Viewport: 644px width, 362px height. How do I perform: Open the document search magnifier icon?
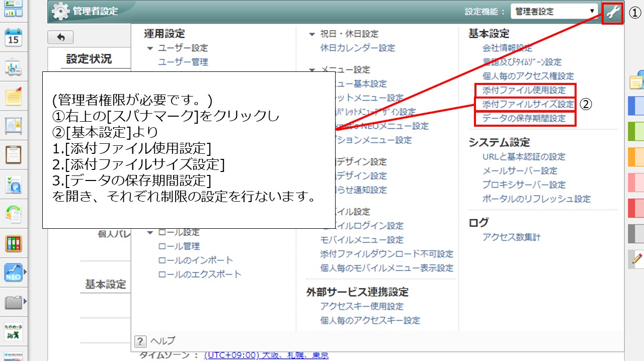click(14, 185)
